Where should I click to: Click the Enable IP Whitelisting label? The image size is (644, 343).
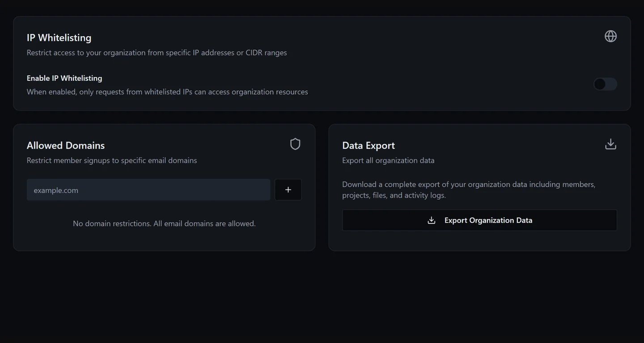pos(64,78)
